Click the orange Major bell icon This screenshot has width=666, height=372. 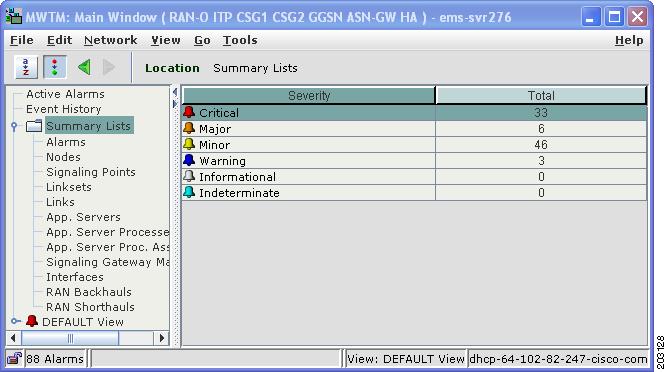coord(189,128)
